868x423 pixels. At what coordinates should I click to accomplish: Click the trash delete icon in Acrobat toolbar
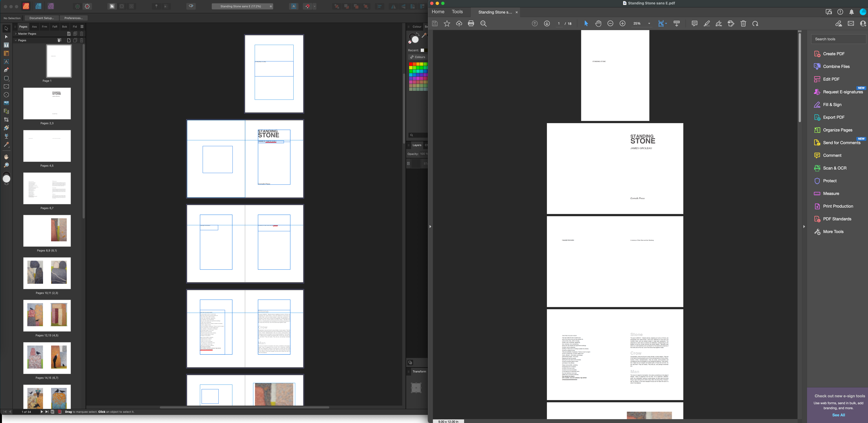[x=743, y=24]
